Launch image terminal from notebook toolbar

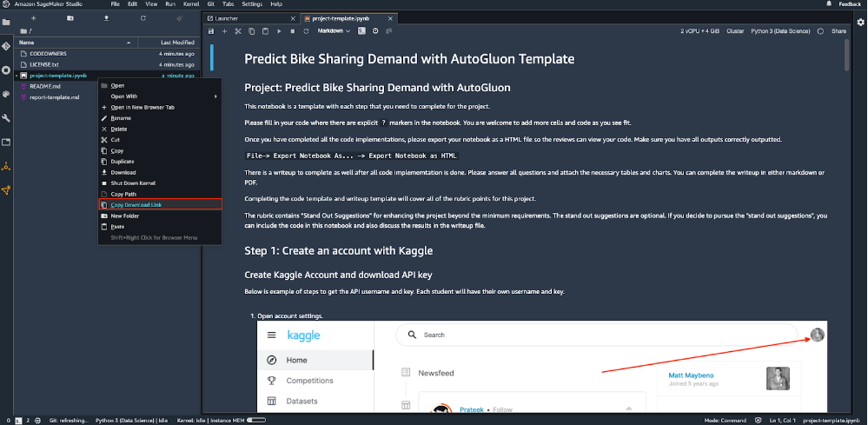(x=361, y=31)
